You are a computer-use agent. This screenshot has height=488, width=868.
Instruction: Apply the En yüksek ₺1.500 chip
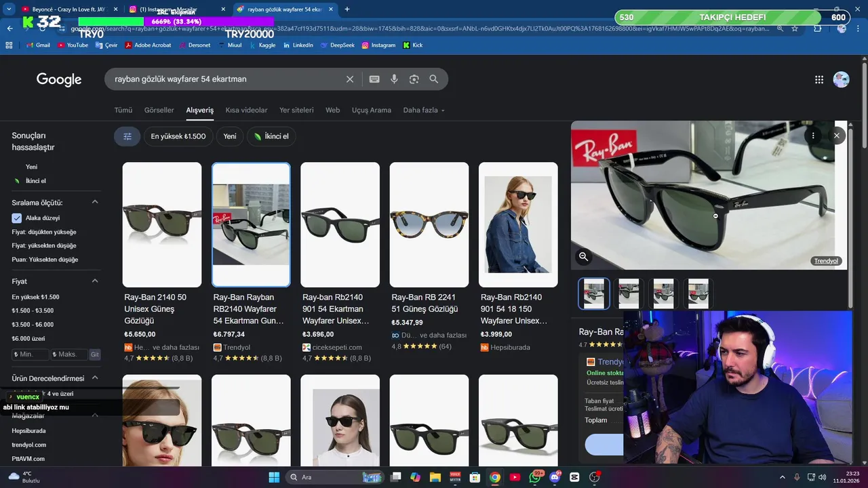[x=178, y=136]
